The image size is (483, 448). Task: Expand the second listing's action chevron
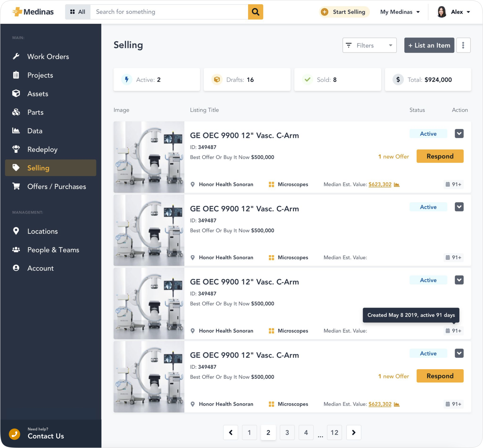[459, 207]
